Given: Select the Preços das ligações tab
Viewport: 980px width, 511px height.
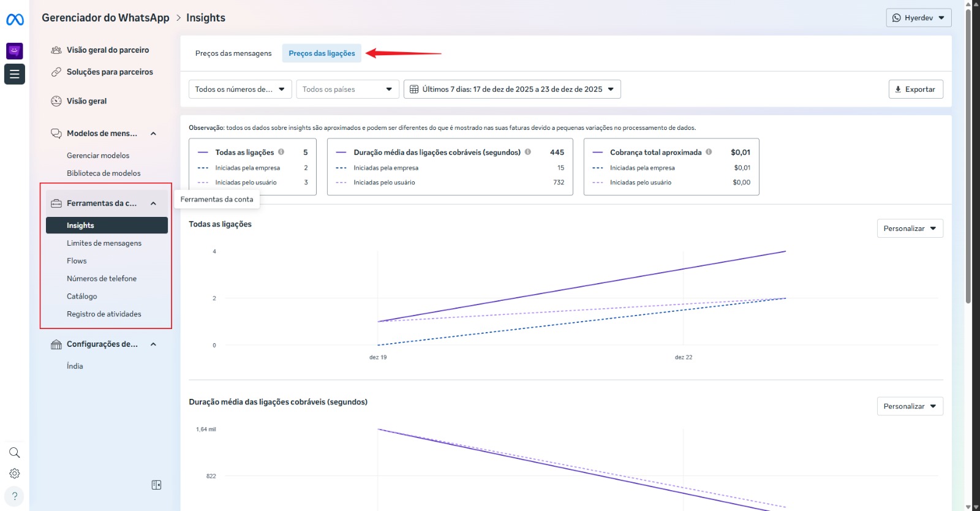Looking at the screenshot, I should (322, 53).
